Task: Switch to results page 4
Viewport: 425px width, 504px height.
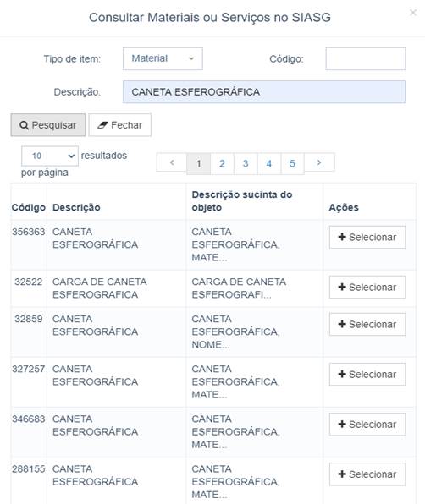Action: click(x=269, y=163)
